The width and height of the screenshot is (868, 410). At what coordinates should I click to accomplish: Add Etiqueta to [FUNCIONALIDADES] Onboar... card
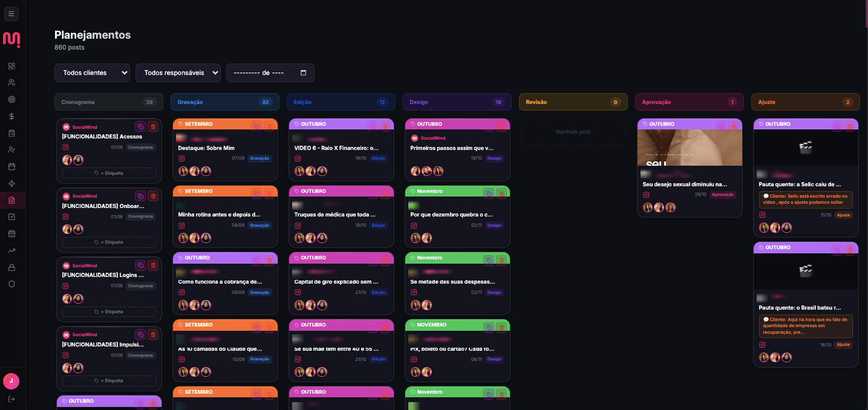pos(109,242)
